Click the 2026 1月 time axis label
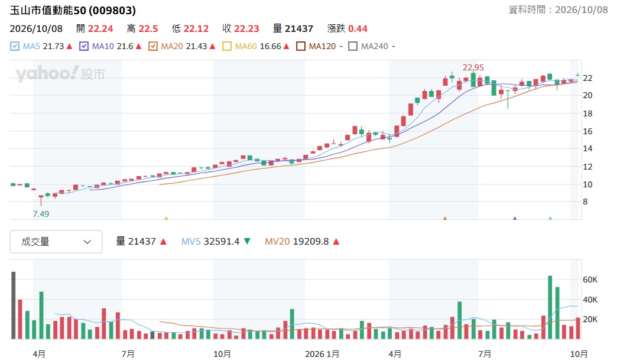The width and height of the screenshot is (620, 364). click(x=322, y=354)
